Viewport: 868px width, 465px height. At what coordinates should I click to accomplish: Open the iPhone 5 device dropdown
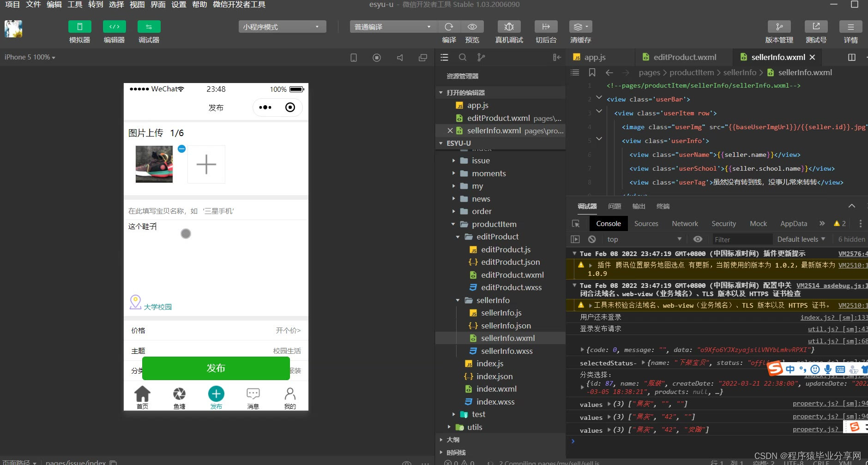click(30, 57)
